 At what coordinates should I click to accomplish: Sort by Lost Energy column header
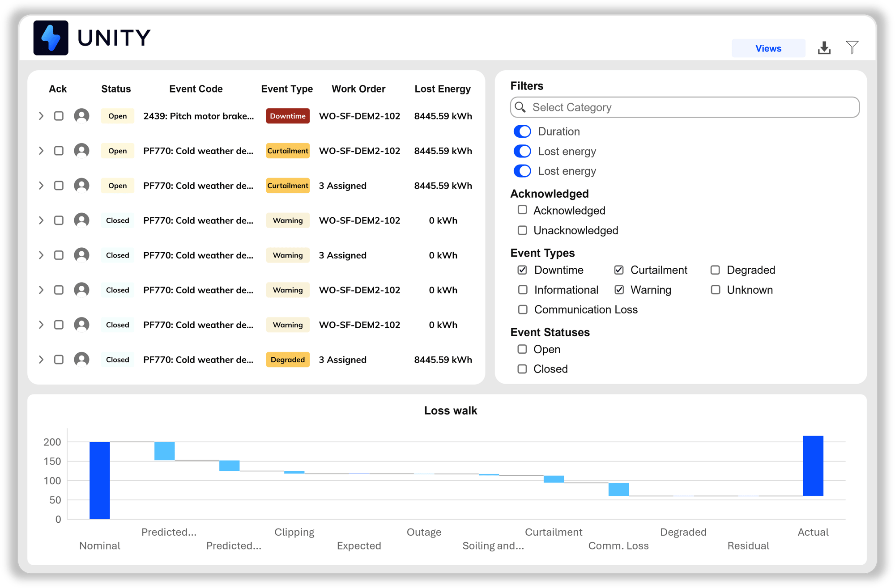(x=442, y=89)
